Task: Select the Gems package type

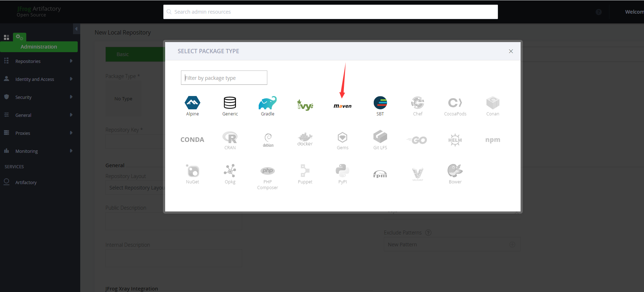Action: pyautogui.click(x=343, y=140)
